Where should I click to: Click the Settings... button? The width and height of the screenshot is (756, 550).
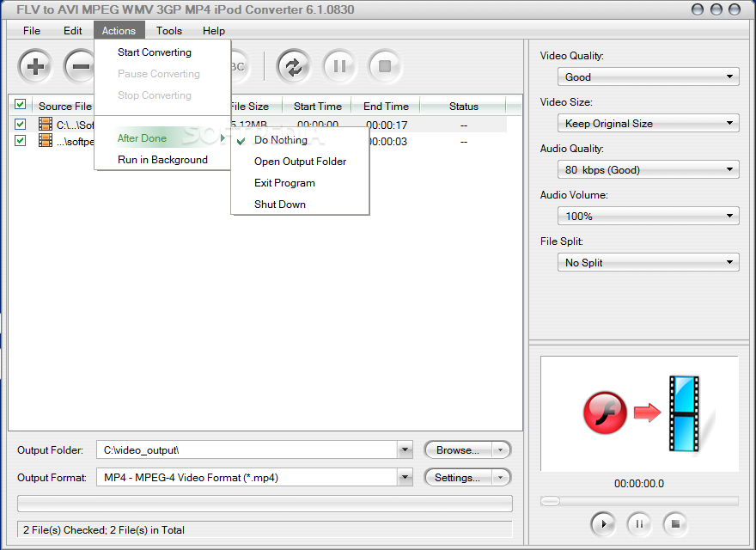[458, 477]
